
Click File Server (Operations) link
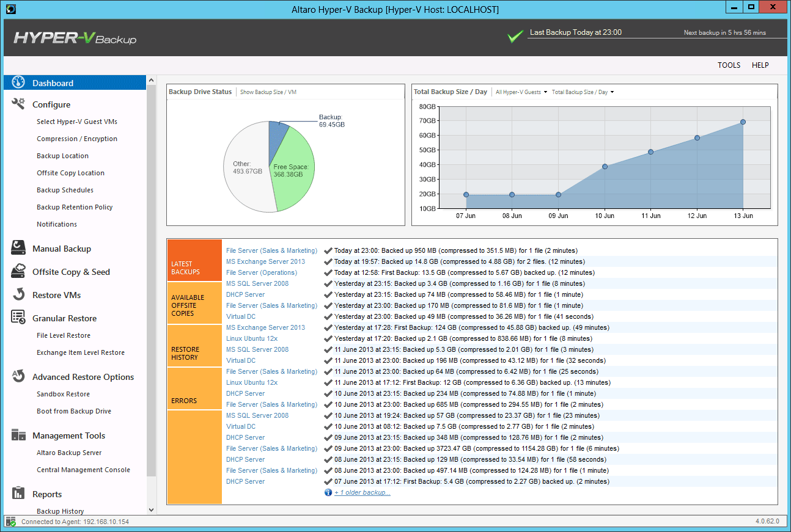(262, 272)
